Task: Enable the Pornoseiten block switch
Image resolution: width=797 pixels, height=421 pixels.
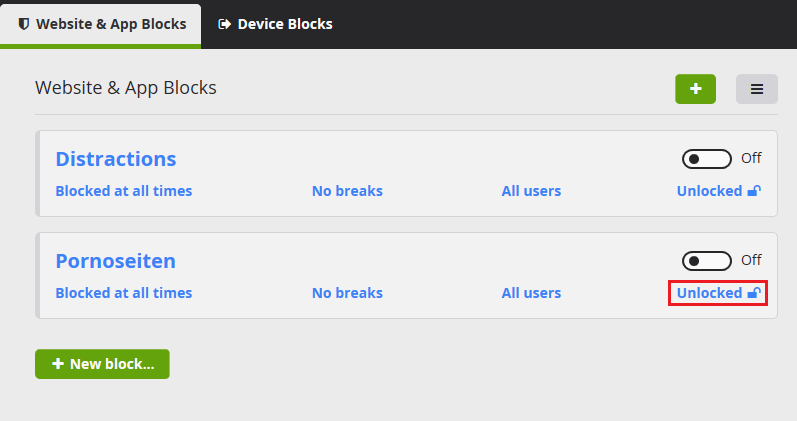Action: click(708, 260)
